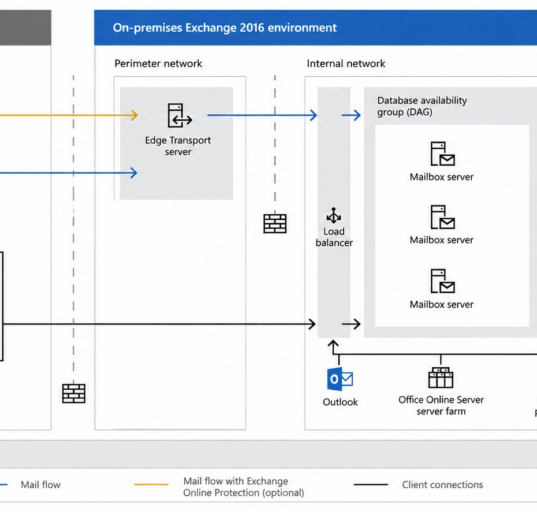Select the middle Mailbox server icon
Image resolution: width=537 pixels, height=512 pixels.
pos(442,217)
